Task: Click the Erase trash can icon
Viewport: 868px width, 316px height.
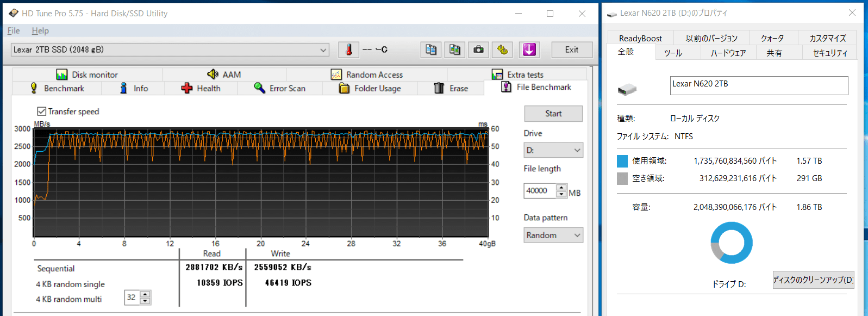Action: 439,88
